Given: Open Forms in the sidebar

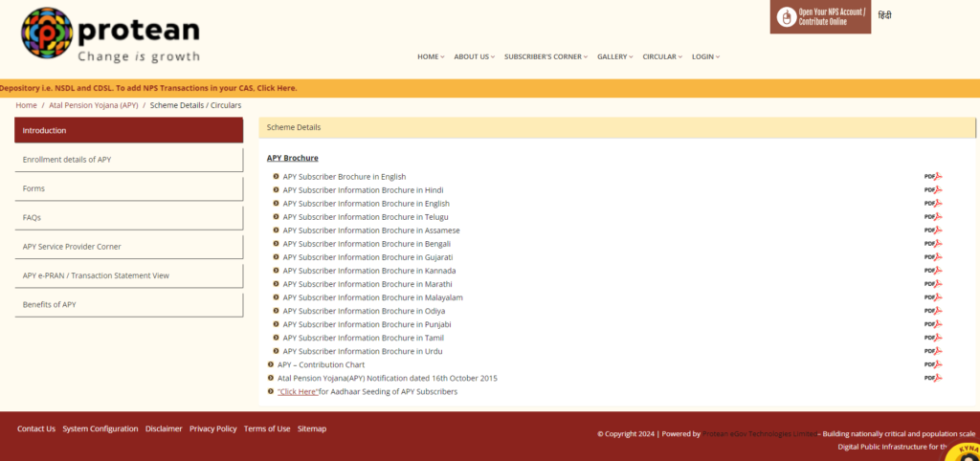Looking at the screenshot, I should (129, 188).
